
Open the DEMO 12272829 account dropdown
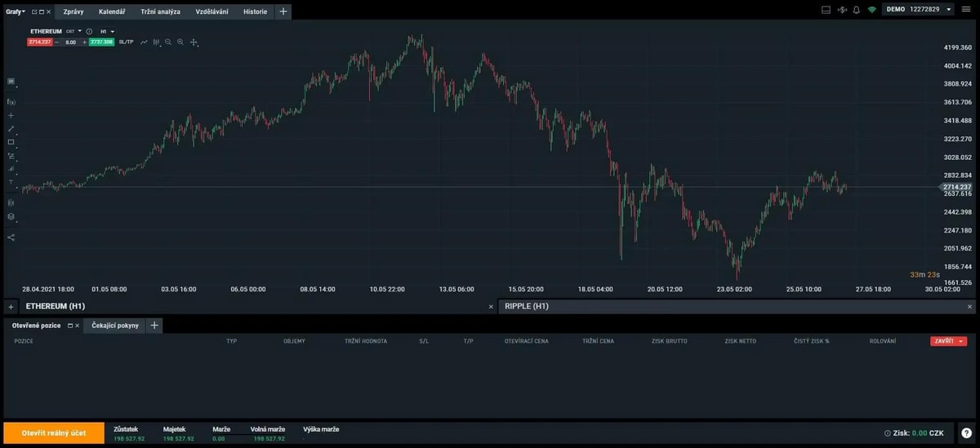tap(919, 10)
